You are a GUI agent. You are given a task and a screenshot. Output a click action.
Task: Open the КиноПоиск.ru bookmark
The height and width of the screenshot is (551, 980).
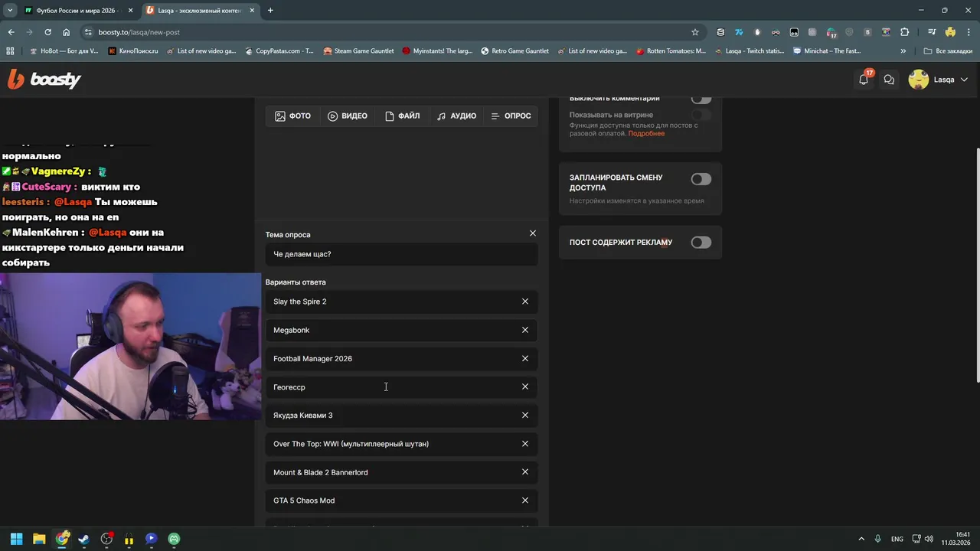tap(133, 51)
